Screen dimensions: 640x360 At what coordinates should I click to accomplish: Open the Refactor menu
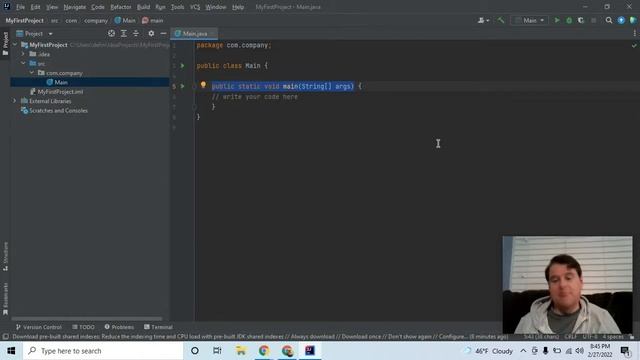point(121,7)
